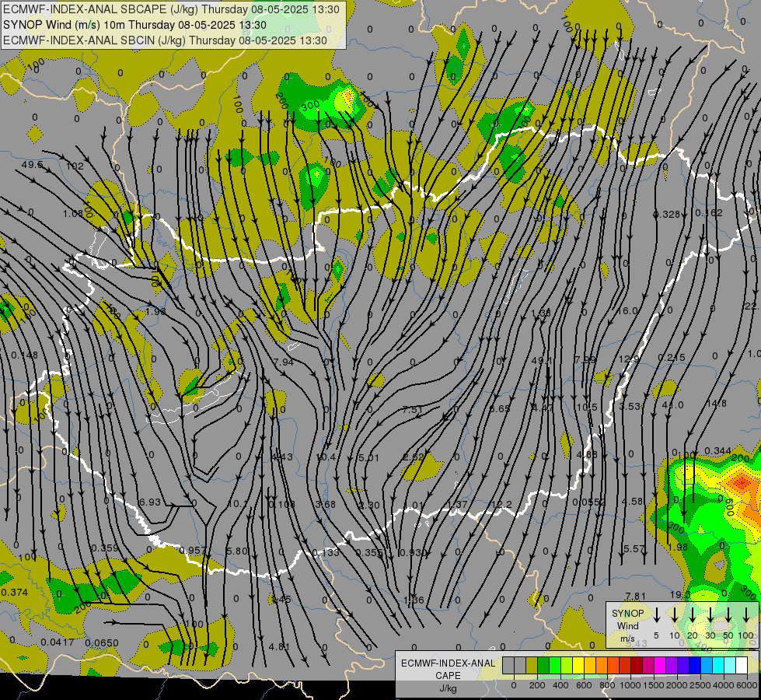Click the 41.0 value on the map
Viewport: 761px width, 700px height.
coord(672,404)
